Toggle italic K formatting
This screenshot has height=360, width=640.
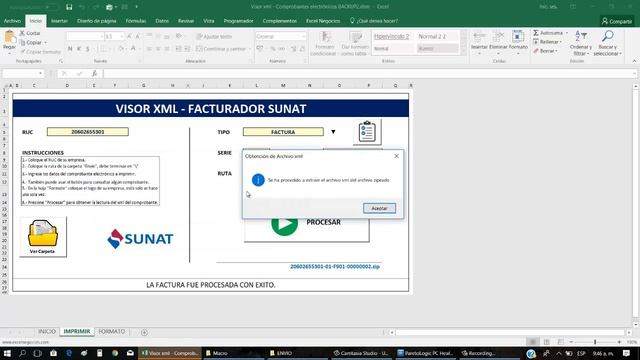coord(79,49)
